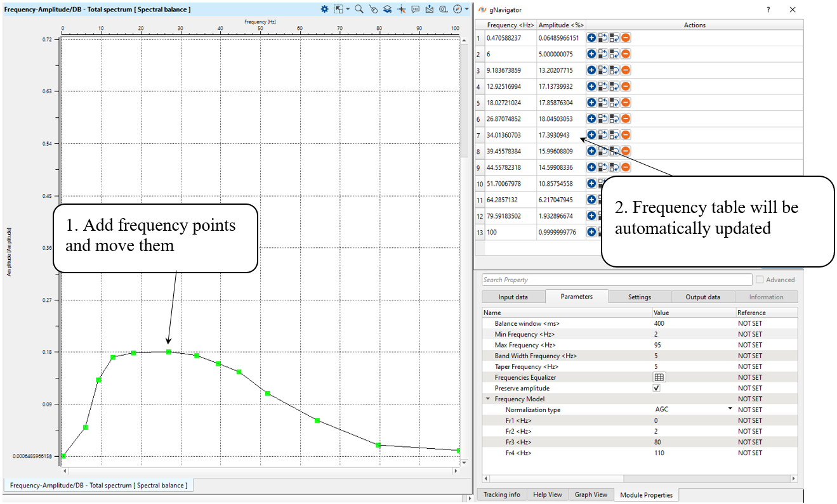Open the Output data tab
This screenshot has width=837, height=504.
point(702,297)
